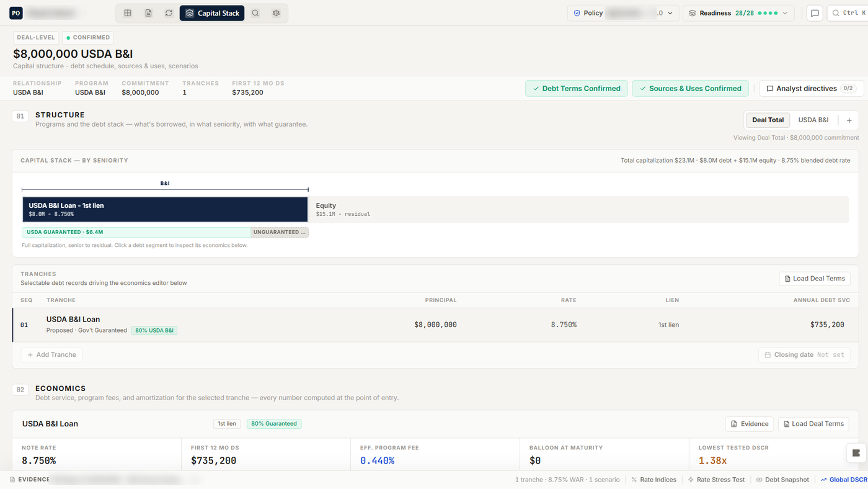Open the grid view icon in the top toolbar
The height and width of the screenshot is (489, 868).
(128, 13)
